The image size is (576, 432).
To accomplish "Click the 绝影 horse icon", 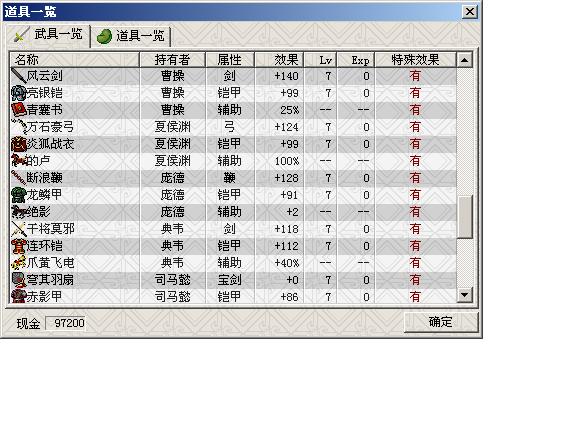I will tap(18, 212).
